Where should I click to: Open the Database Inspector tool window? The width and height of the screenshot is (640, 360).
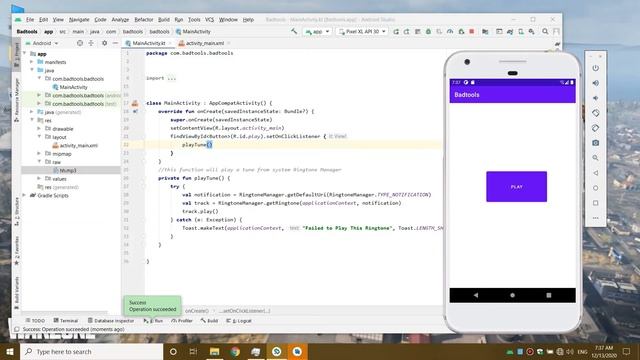coord(111,321)
